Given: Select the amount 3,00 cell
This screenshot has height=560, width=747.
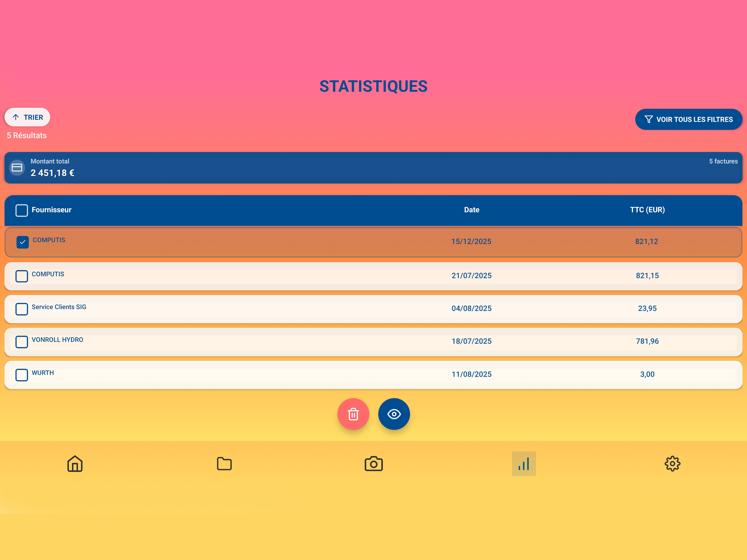Looking at the screenshot, I should tap(647, 374).
